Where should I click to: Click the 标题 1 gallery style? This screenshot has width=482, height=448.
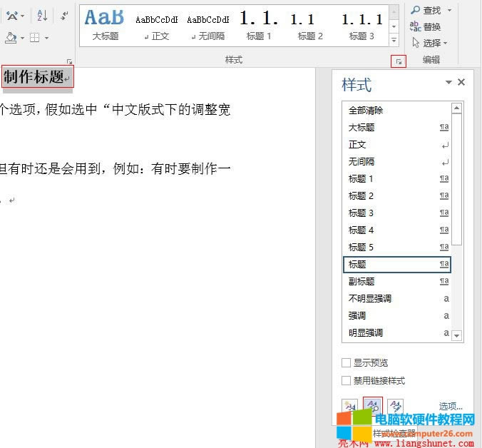(x=259, y=24)
